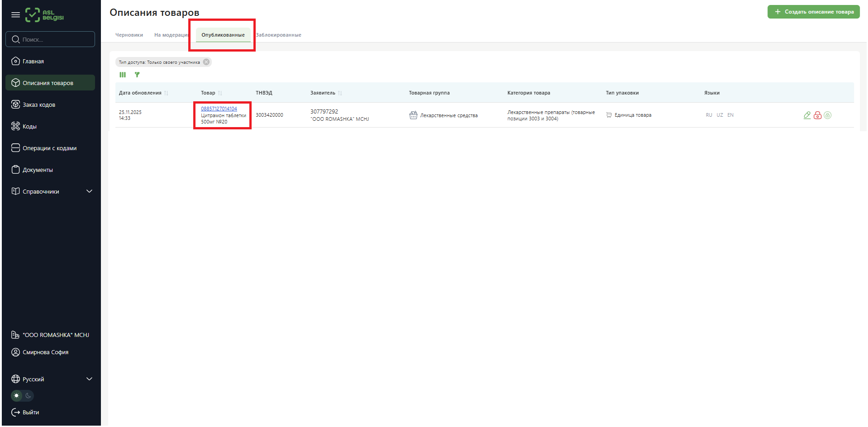This screenshot has width=868, height=427.
Task: Click the green filter funnel icon
Action: click(x=137, y=75)
